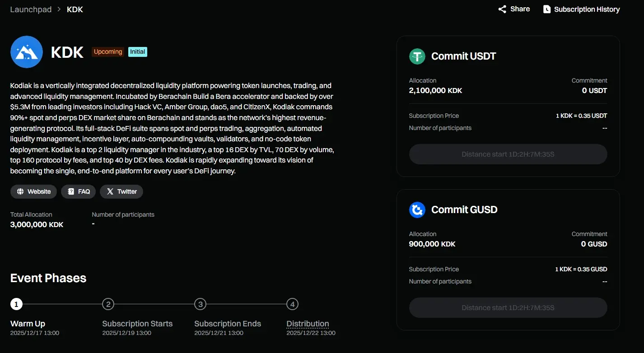The height and width of the screenshot is (353, 644).
Task: Select phase 3 Subscription Ends marker
Action: click(x=200, y=304)
